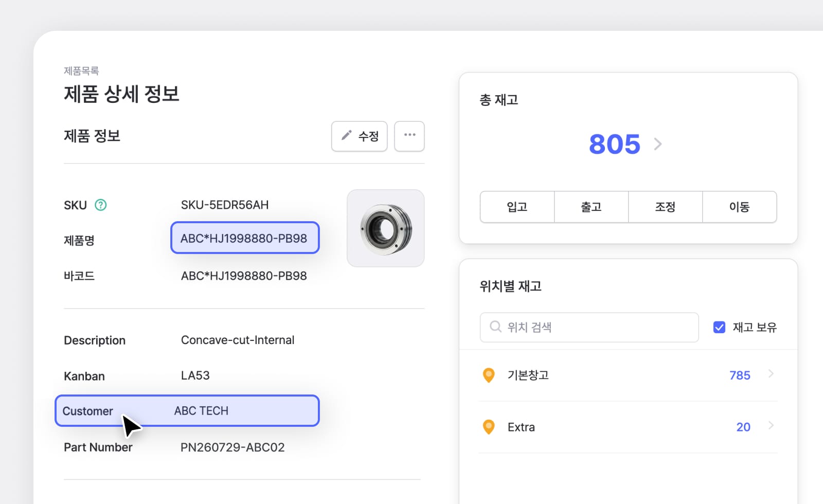
Task: Click the magnifier icon in 위치 검색
Action: tap(495, 327)
